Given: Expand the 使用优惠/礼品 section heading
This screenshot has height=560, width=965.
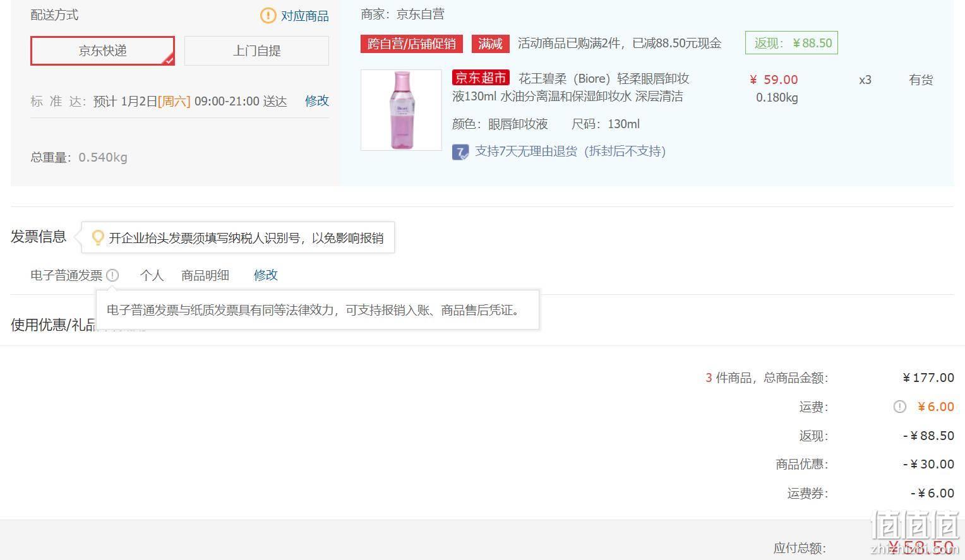Looking at the screenshot, I should pos(54,325).
